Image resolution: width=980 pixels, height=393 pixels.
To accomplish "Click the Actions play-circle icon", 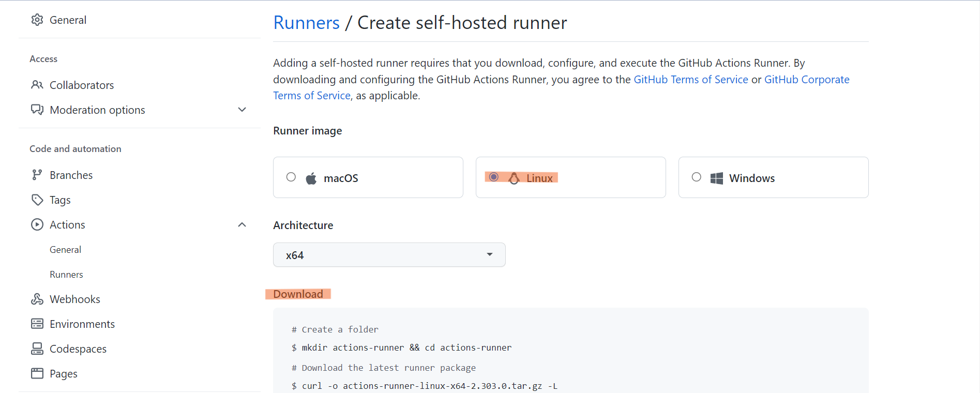I will (37, 224).
